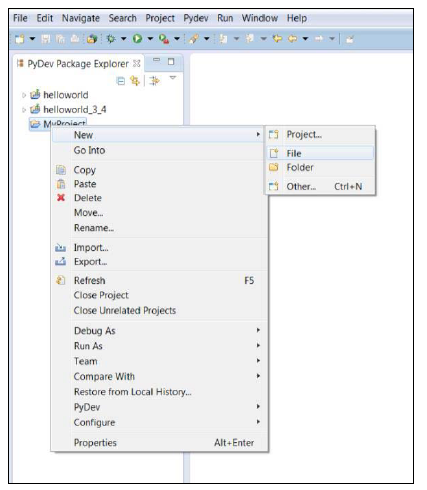Image resolution: width=427 pixels, height=490 pixels.
Task: Open the Help menu
Action: 297,18
